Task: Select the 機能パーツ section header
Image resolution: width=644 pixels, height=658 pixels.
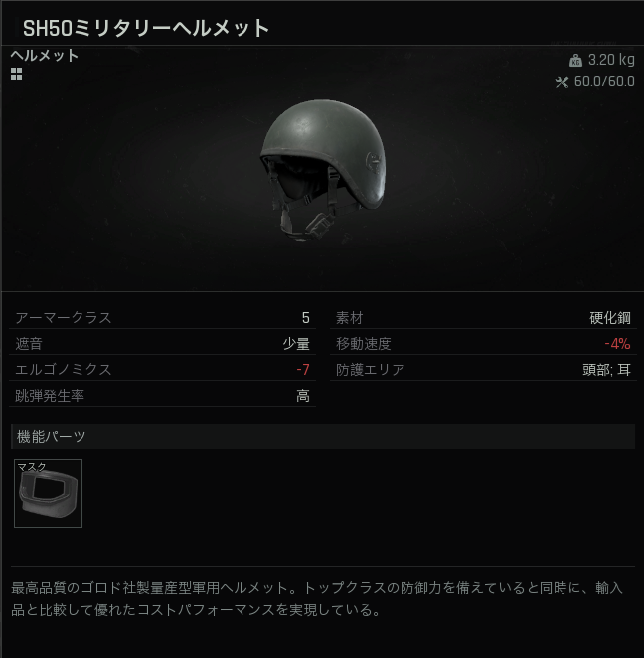Action: (323, 437)
